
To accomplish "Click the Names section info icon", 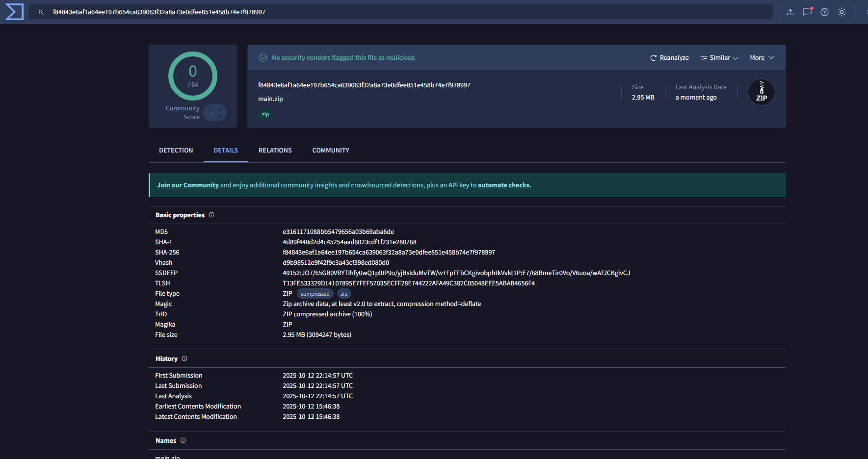I will pos(183,441).
